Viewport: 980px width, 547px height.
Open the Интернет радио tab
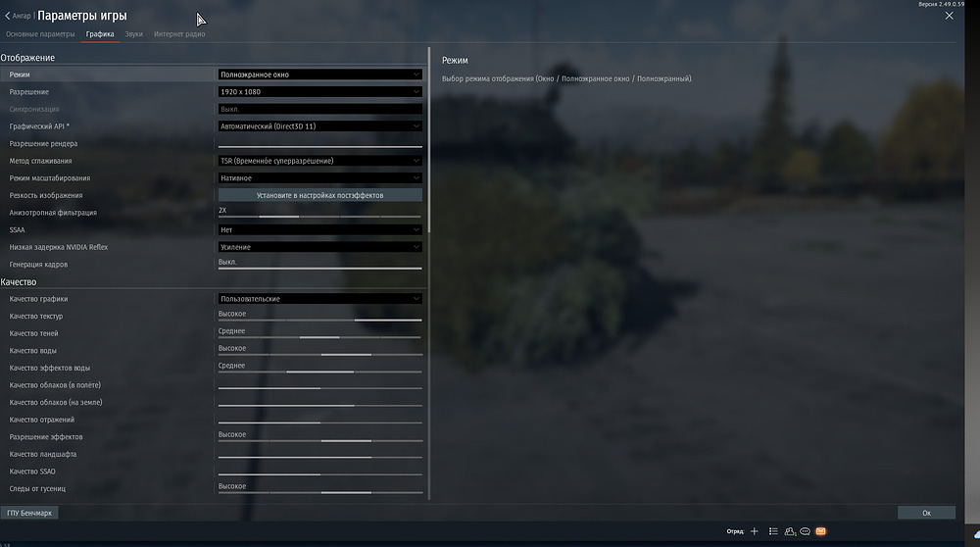tap(179, 34)
